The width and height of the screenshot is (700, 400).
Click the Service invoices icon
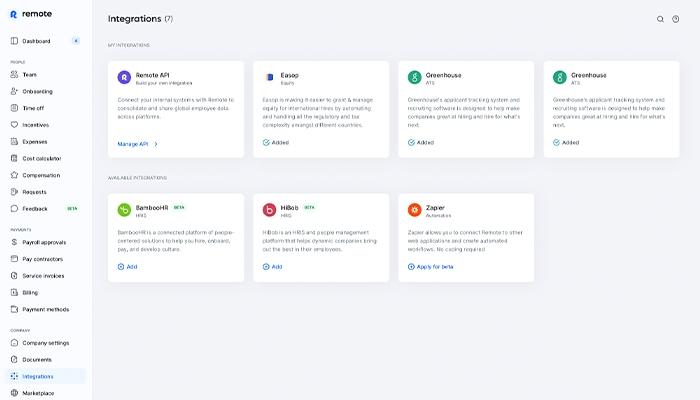click(x=14, y=276)
